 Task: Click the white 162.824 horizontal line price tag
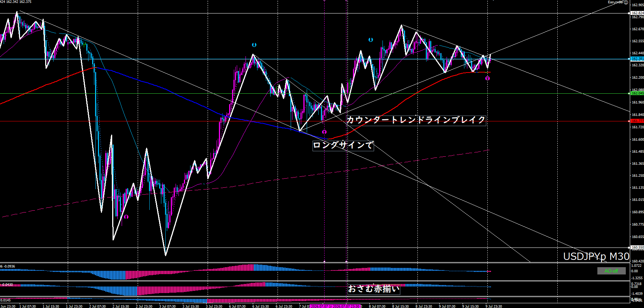[637, 13]
